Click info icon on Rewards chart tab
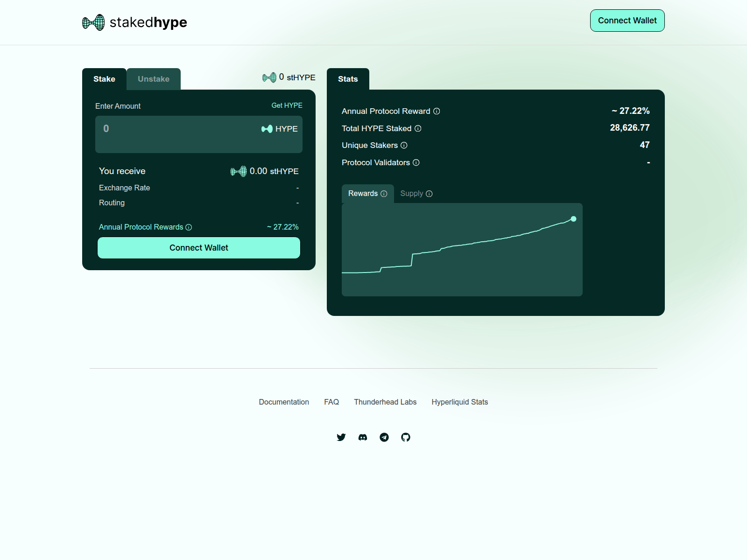 pyautogui.click(x=384, y=194)
